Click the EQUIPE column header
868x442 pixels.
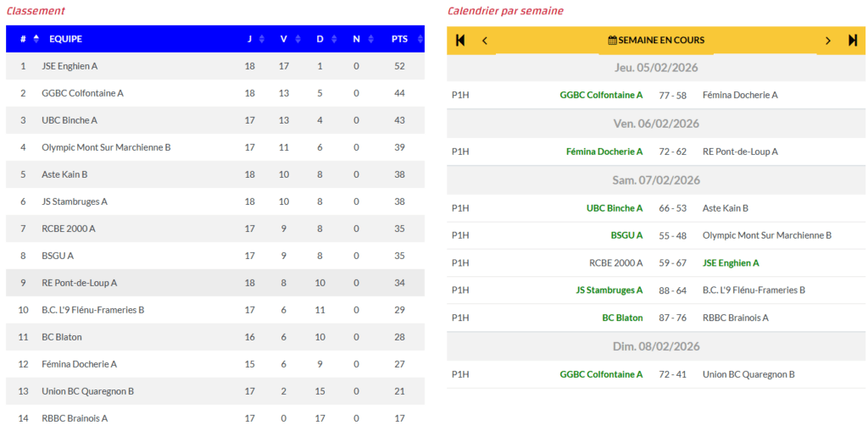tap(65, 39)
